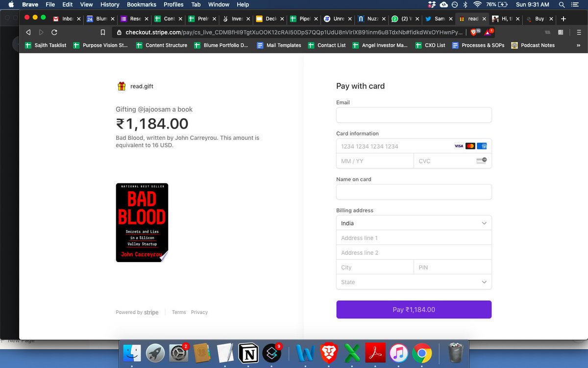Screen dimensions: 588x368
Task: Click the Powered by Stripe link
Action: [x=137, y=312]
